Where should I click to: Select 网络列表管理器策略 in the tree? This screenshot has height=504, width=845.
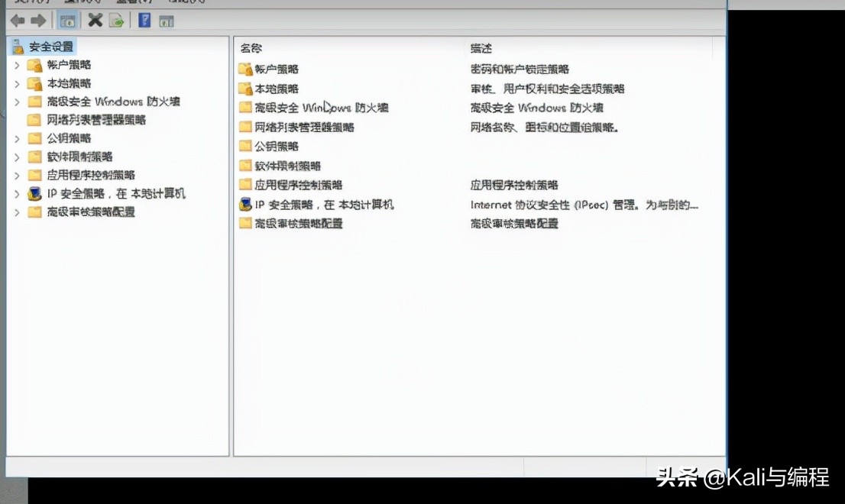(96, 120)
